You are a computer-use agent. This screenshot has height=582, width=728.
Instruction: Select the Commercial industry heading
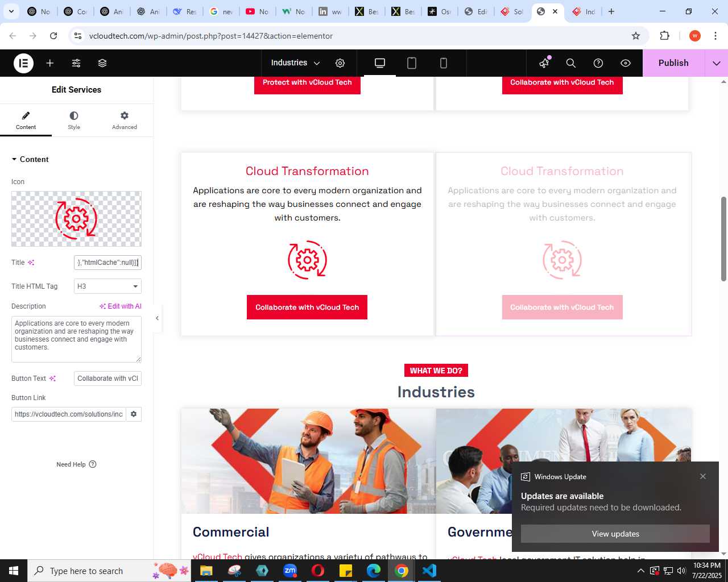(x=231, y=532)
